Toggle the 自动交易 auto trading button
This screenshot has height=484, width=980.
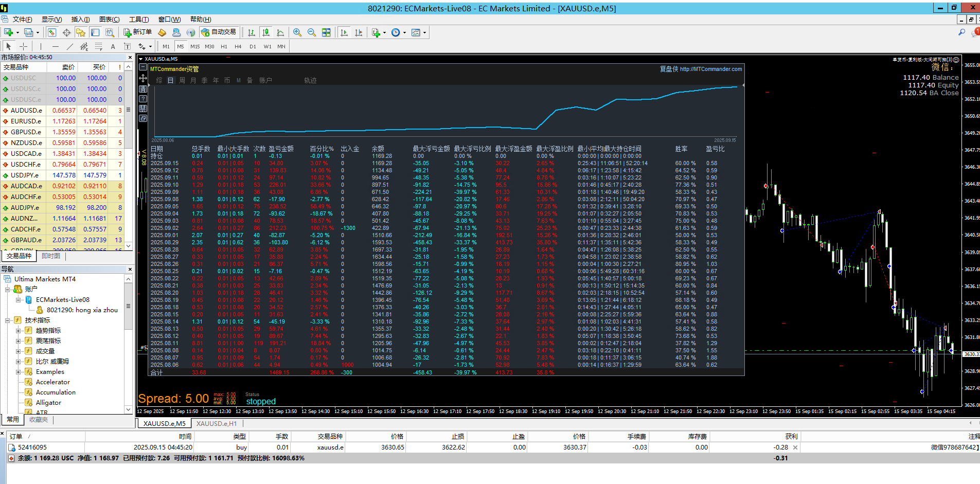pyautogui.click(x=219, y=32)
